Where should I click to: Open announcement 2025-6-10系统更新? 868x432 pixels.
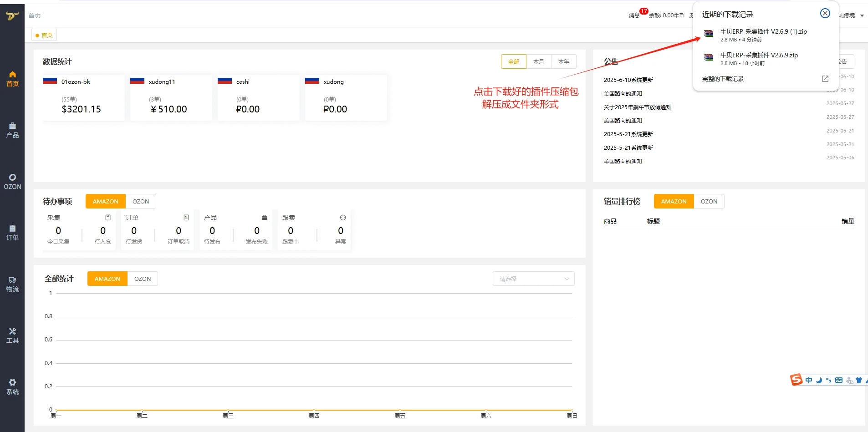click(x=628, y=79)
